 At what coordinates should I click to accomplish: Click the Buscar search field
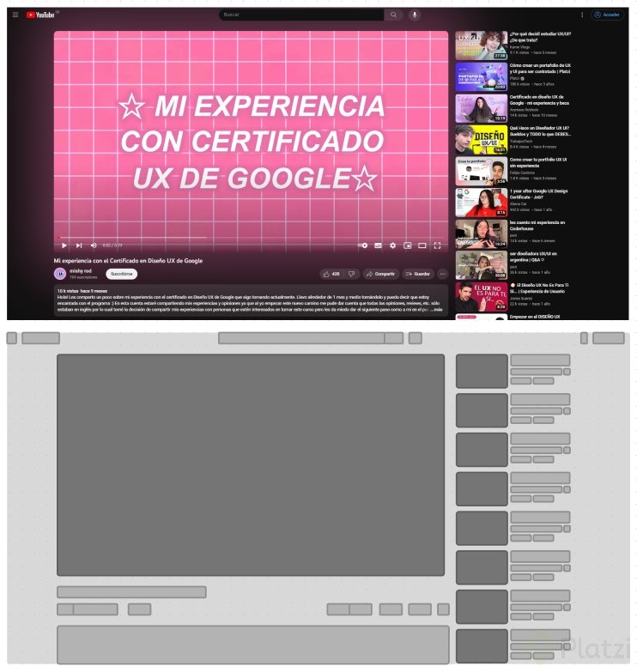coord(302,15)
